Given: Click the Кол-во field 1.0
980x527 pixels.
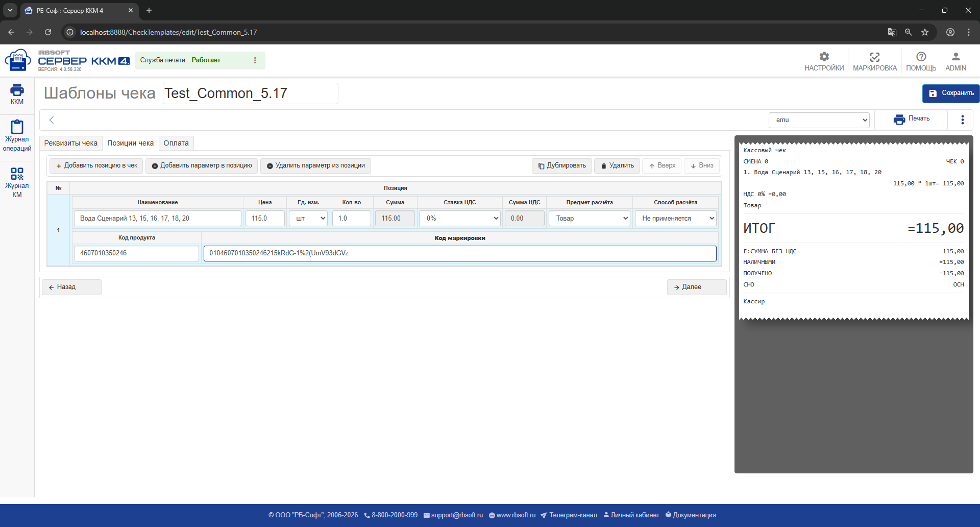Looking at the screenshot, I should [352, 219].
